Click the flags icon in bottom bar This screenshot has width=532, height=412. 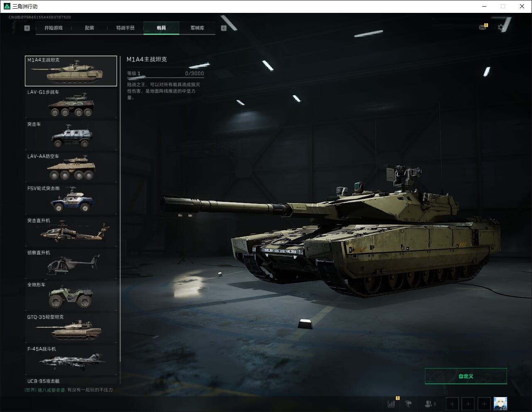pyautogui.click(x=408, y=403)
